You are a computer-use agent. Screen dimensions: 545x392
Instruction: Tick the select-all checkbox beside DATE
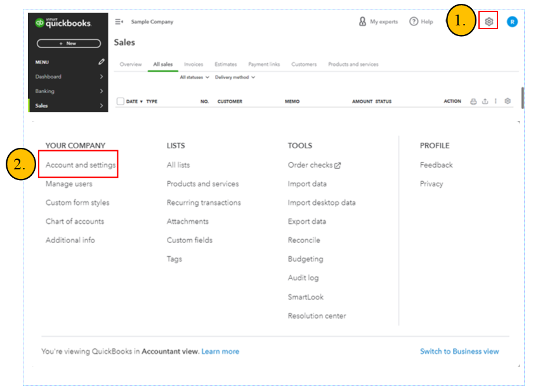pos(120,101)
